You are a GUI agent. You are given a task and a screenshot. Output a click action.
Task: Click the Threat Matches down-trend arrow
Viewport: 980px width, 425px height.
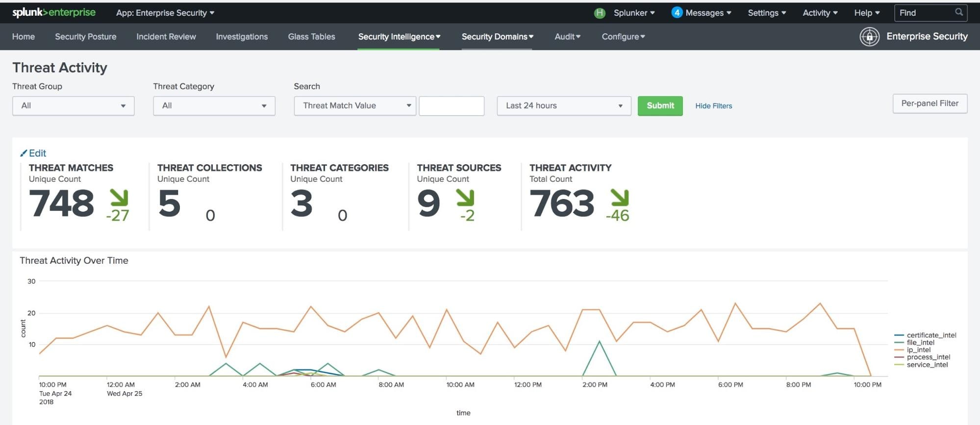(x=119, y=198)
